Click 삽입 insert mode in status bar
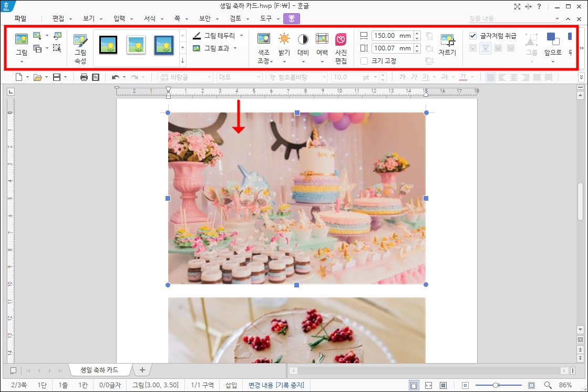The width and height of the screenshot is (588, 392). click(x=231, y=385)
